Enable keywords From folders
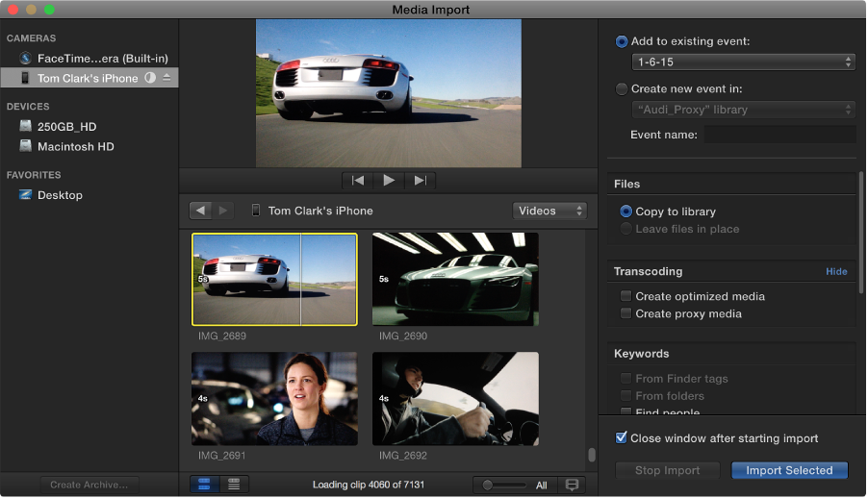Screen dimensions: 868x498 (x=626, y=396)
